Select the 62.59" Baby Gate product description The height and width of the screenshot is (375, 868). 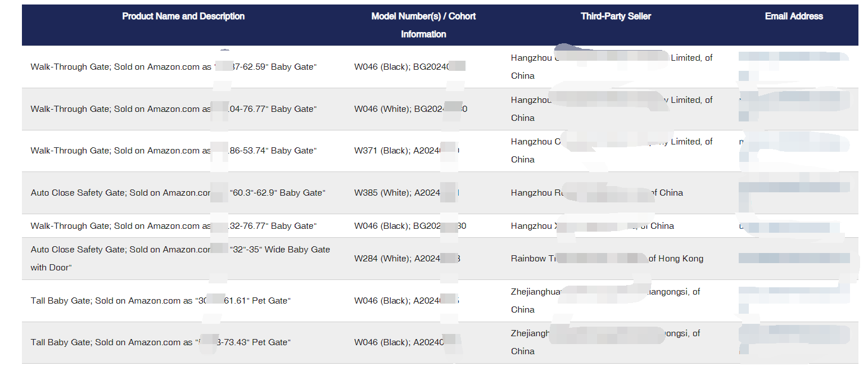point(174,67)
